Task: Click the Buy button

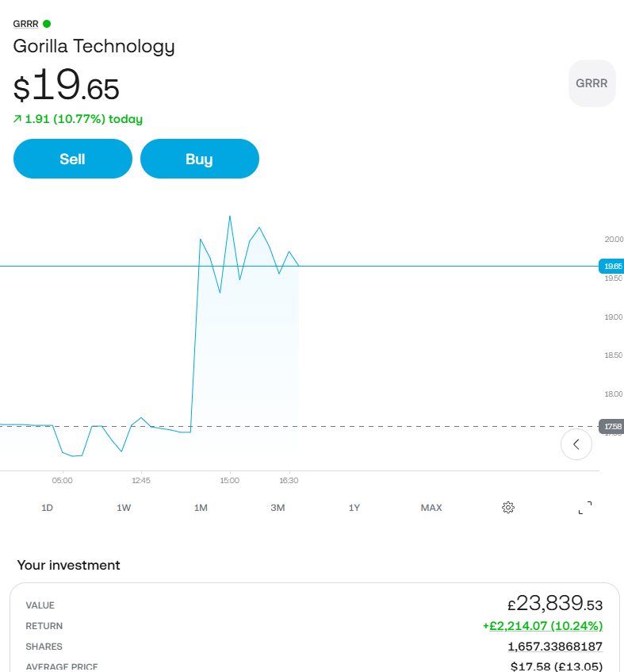Action: pos(200,159)
